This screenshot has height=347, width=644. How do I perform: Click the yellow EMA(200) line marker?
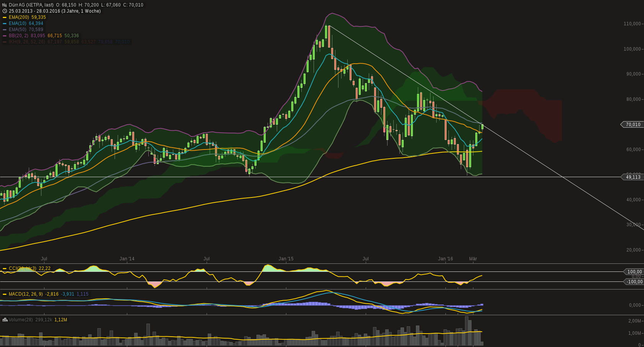point(5,17)
